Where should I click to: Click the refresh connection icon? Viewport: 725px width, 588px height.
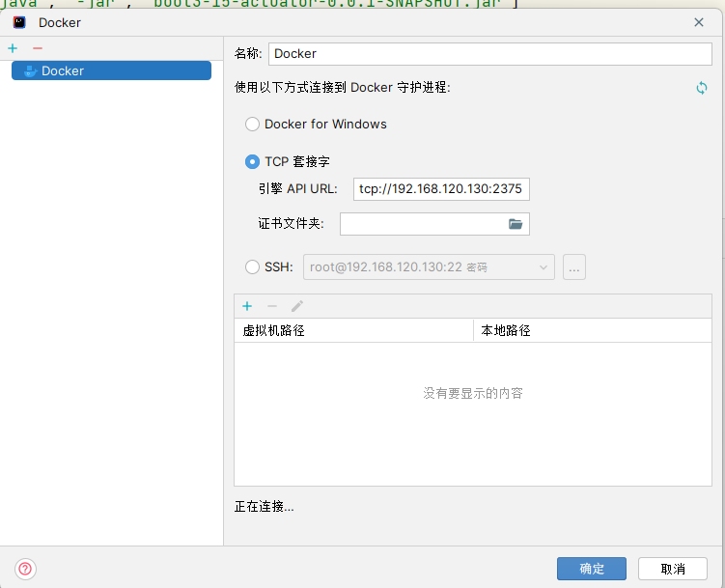(702, 88)
